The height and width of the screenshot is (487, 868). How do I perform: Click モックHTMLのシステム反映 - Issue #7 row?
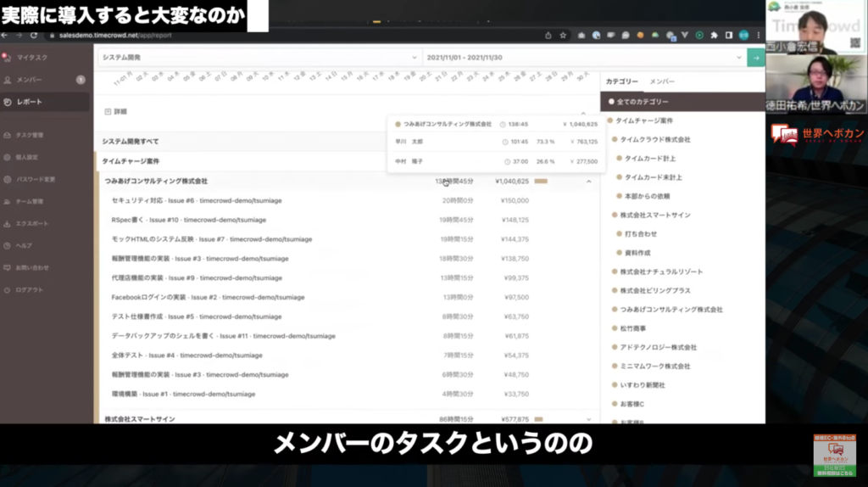pyautogui.click(x=348, y=239)
